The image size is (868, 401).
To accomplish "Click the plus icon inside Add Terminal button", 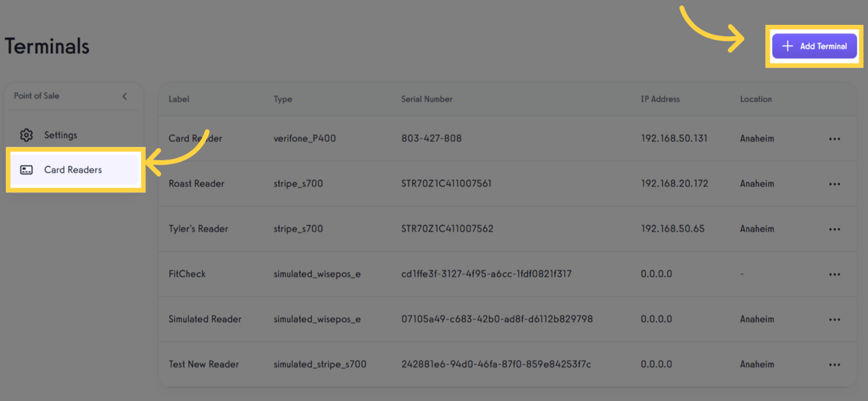I will 787,46.
